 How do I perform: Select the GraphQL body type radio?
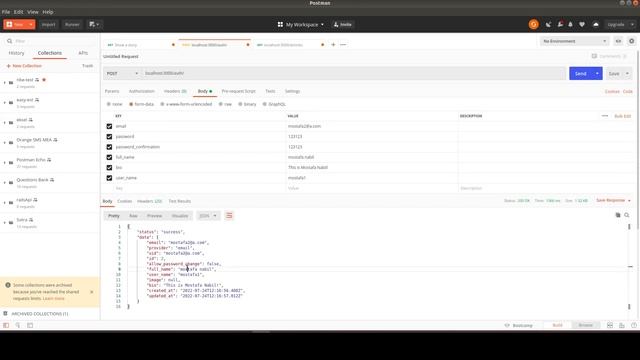(x=264, y=104)
